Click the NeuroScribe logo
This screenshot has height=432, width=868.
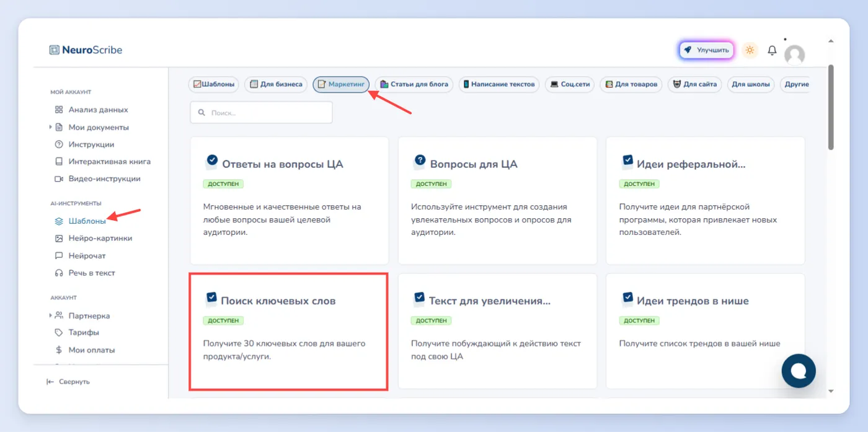pyautogui.click(x=86, y=50)
